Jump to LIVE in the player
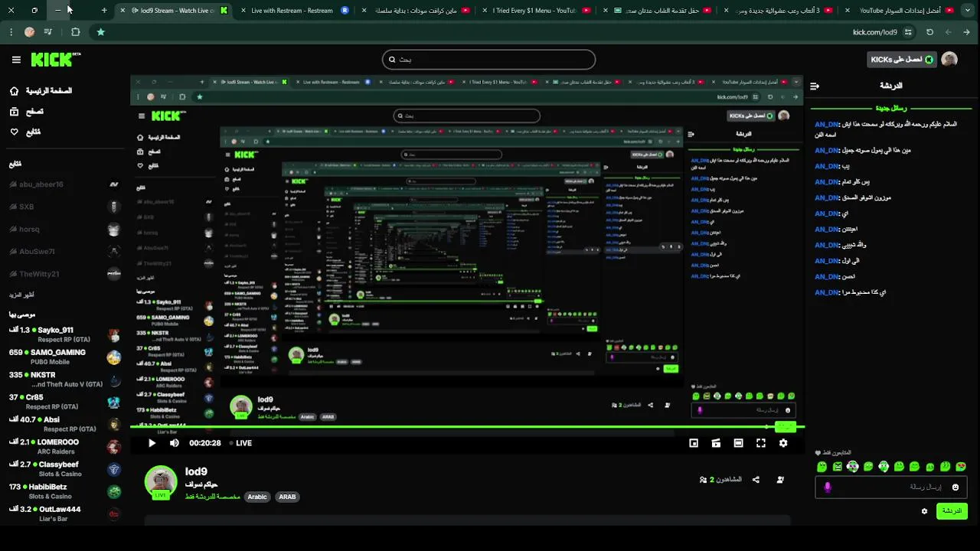The height and width of the screenshot is (551, 980). pyautogui.click(x=240, y=443)
